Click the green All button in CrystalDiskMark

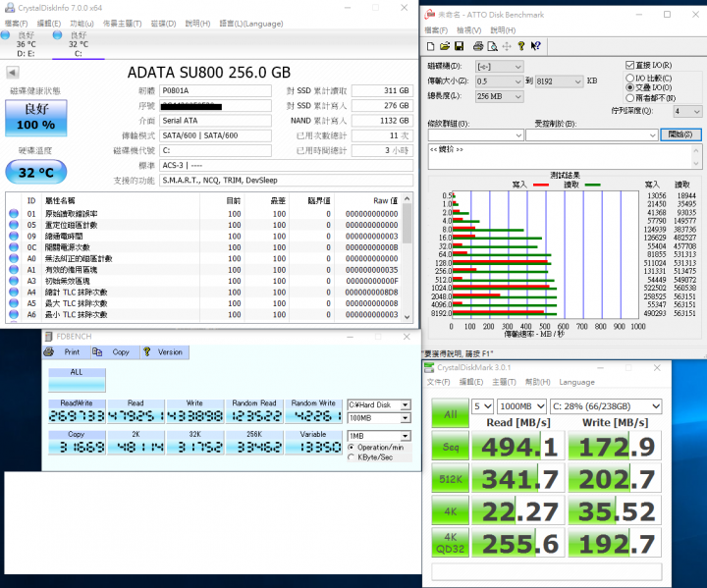tap(450, 413)
